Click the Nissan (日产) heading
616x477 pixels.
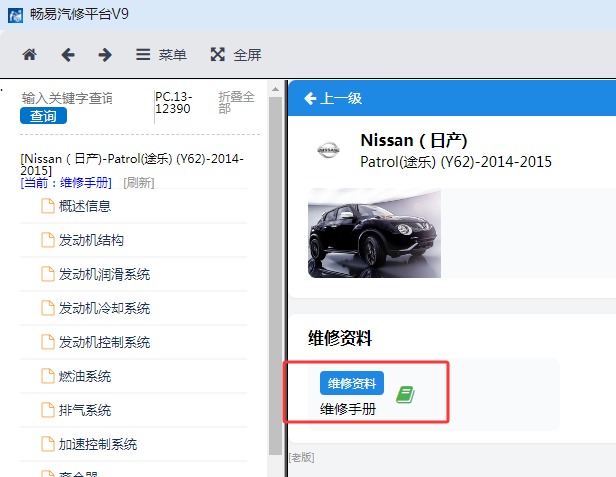click(414, 141)
